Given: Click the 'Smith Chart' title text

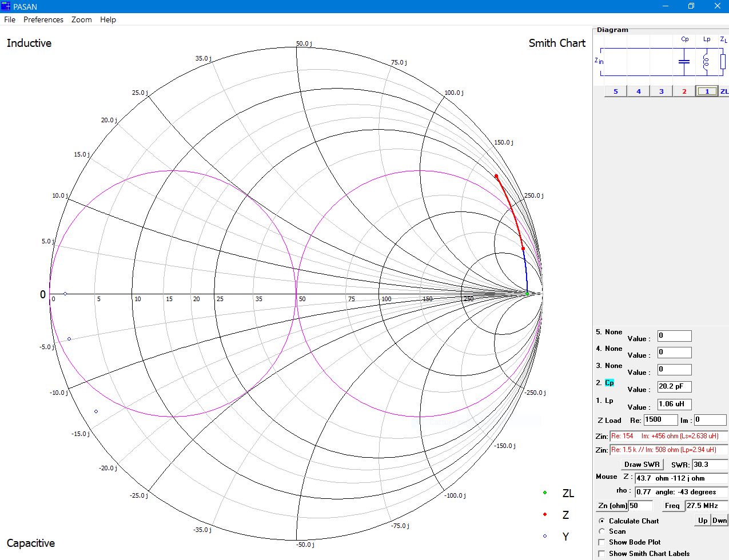Looking at the screenshot, I should (557, 43).
